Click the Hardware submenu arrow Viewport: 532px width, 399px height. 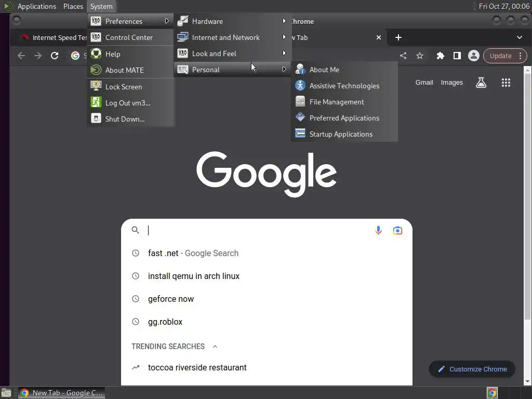(x=284, y=21)
